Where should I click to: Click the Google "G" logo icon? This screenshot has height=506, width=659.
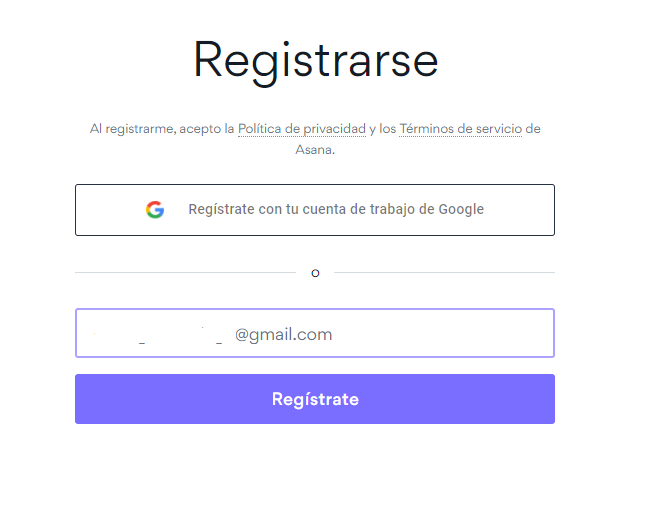[155, 209]
